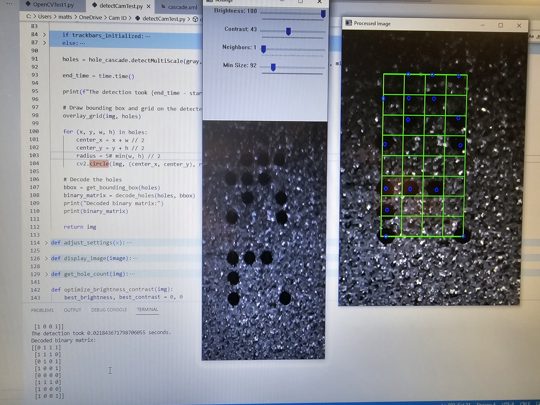Close the detectCamTest.py tab with its X
The width and height of the screenshot is (540, 405).
point(148,6)
